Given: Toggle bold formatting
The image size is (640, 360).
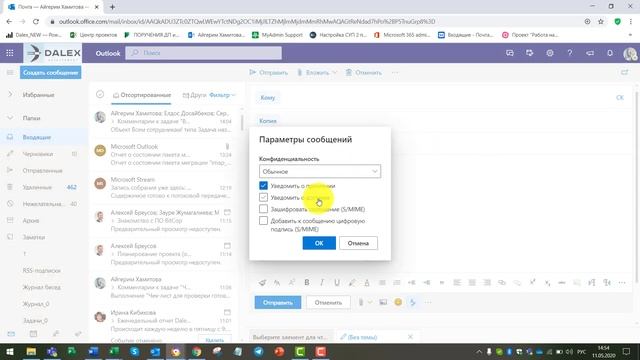Looking at the screenshot, I should coord(307,282).
